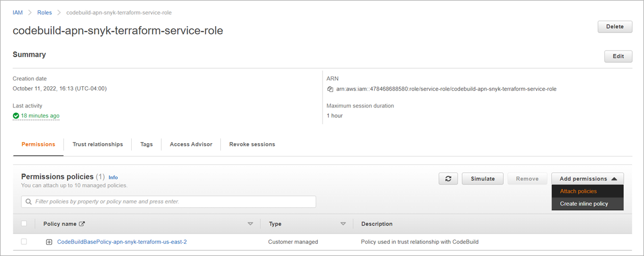The image size is (644, 256).
Task: Go to IAM breadcrumb link
Action: click(18, 12)
